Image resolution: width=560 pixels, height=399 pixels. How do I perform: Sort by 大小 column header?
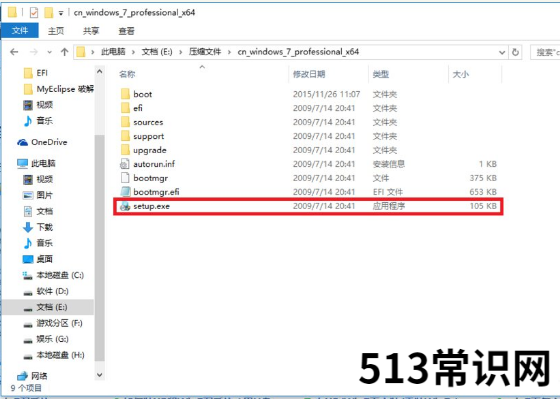click(461, 74)
